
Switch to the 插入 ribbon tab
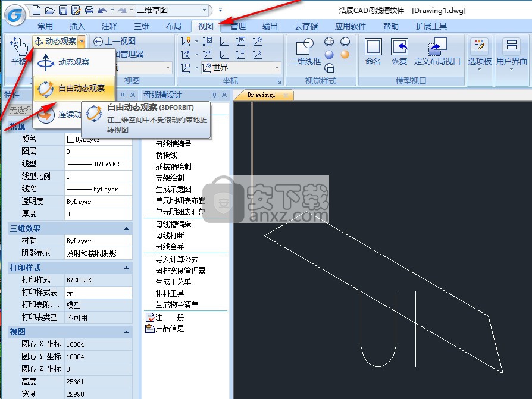click(77, 26)
